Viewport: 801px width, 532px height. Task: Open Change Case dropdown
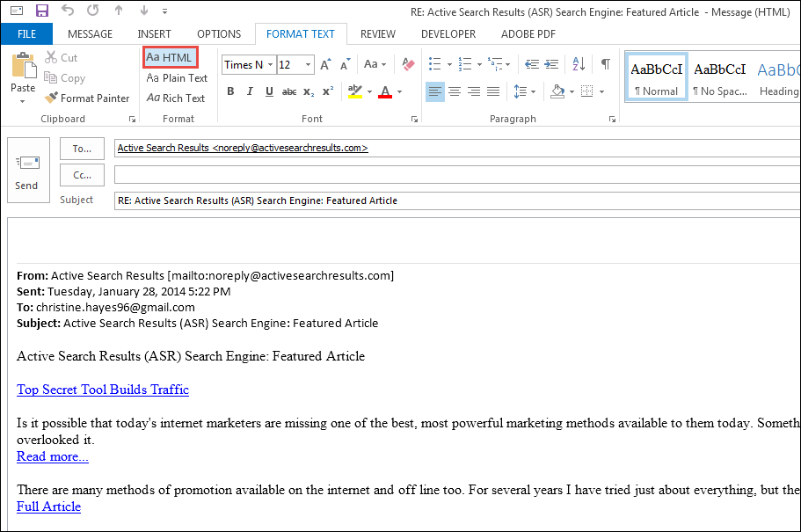click(375, 64)
